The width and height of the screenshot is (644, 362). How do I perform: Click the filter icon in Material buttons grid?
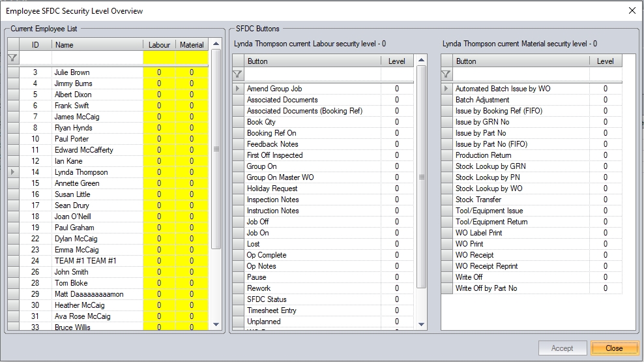[446, 74]
